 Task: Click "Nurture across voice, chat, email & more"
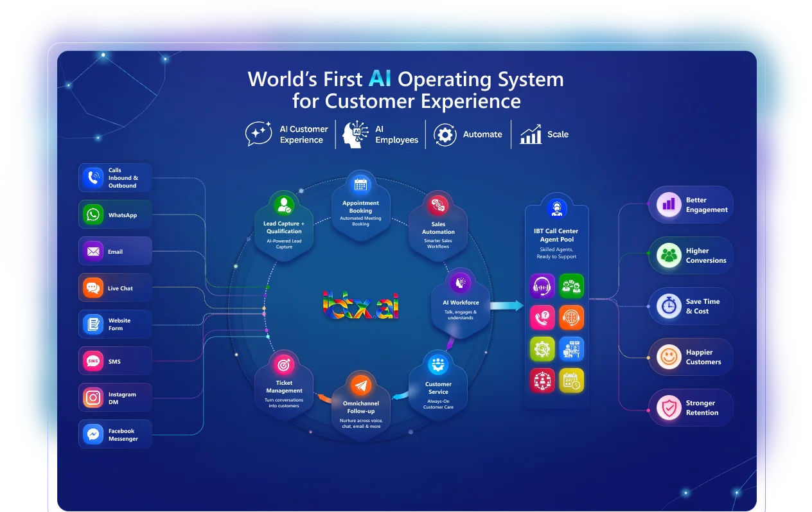coord(360,423)
